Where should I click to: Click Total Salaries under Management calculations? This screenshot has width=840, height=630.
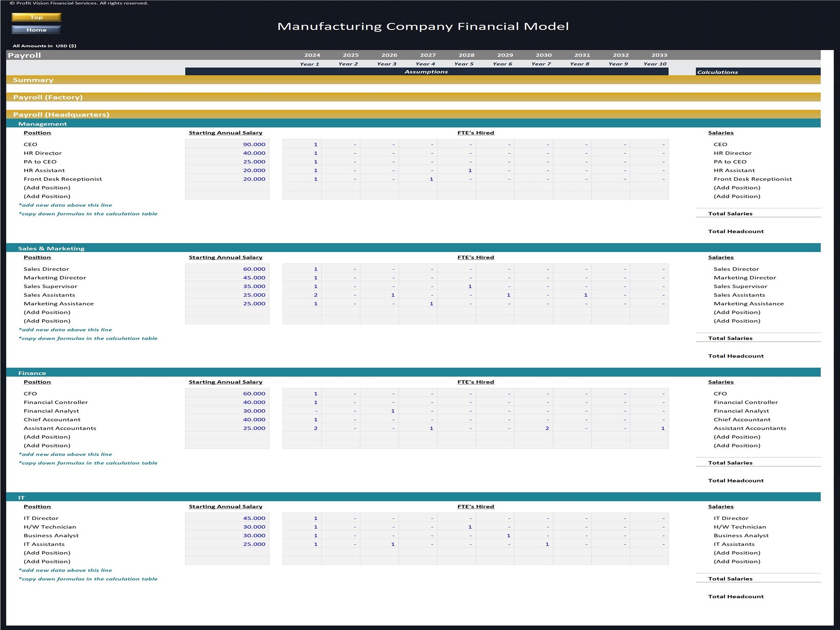[730, 213]
